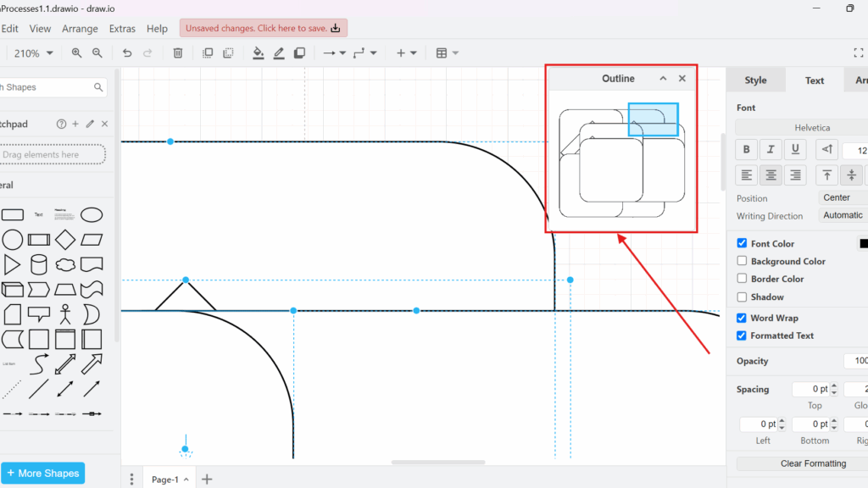Select the Fill Color tool in the toolbar

tap(259, 53)
